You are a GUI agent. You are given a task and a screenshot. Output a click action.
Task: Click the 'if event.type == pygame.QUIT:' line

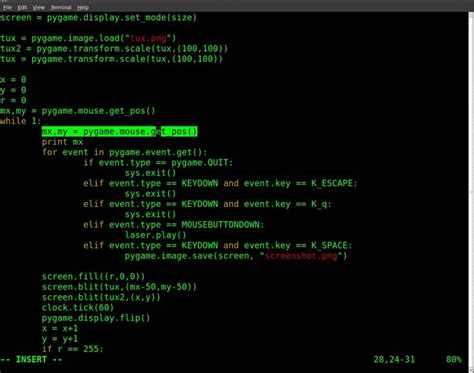point(158,163)
